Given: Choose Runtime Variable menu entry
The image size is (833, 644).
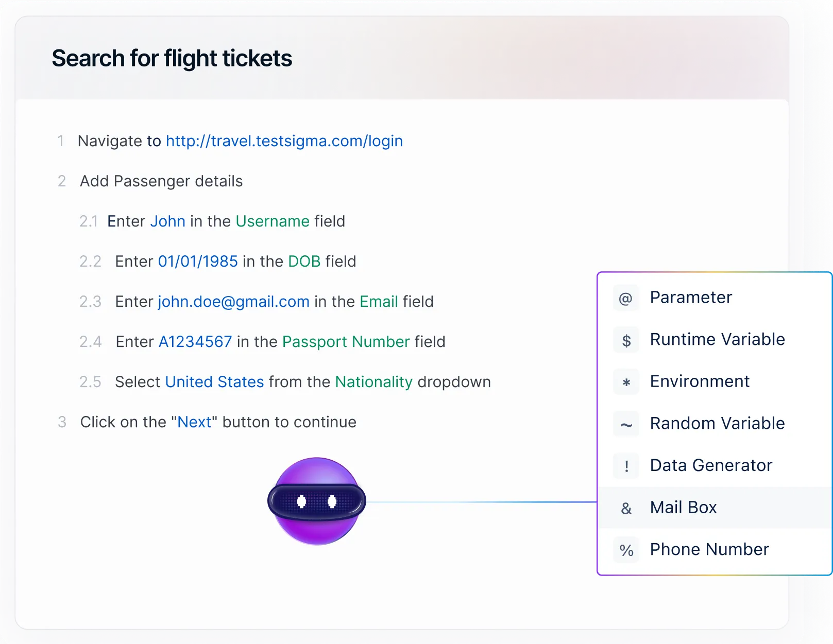Looking at the screenshot, I should point(717,340).
